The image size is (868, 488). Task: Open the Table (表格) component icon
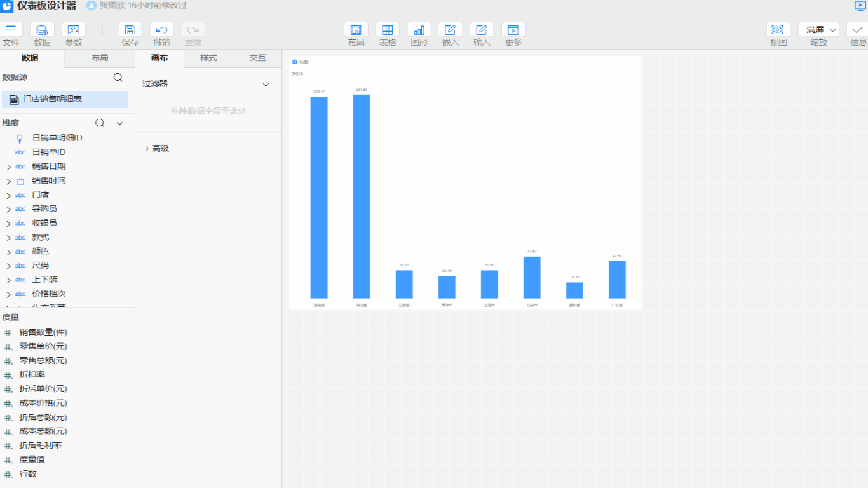point(388,30)
